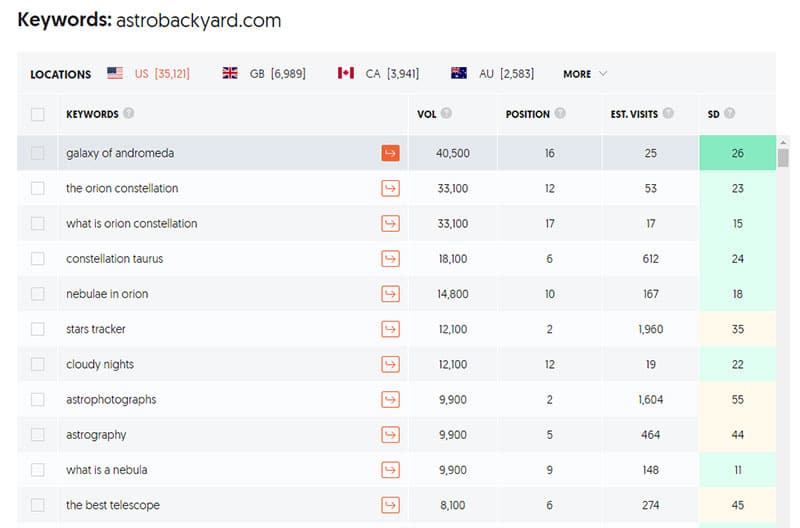Open the nebulae in orion keyword link

pos(107,294)
